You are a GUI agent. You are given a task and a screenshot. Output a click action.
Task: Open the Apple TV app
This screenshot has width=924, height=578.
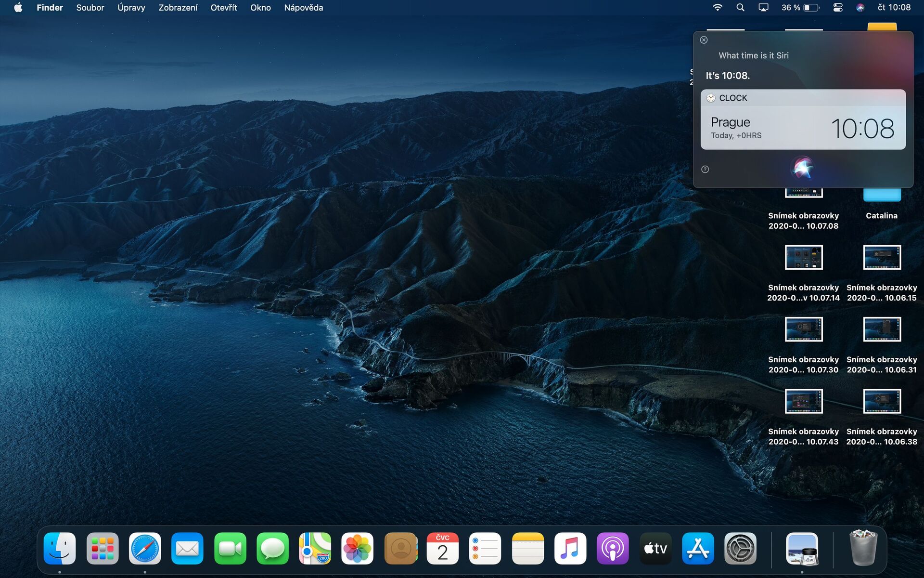655,548
